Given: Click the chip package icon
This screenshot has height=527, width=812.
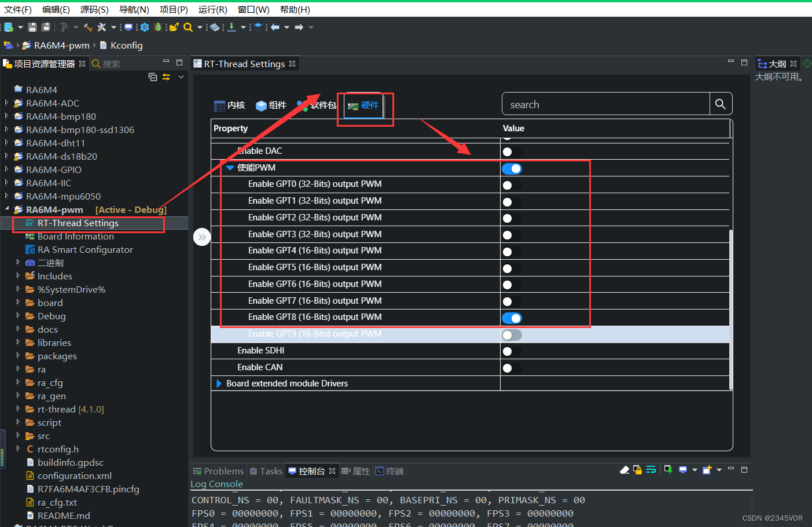Looking at the screenshot, I should [215, 27].
